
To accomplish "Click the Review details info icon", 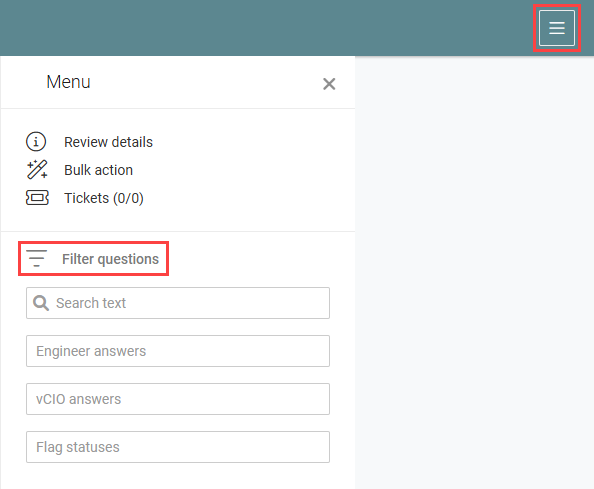I will tap(36, 142).
